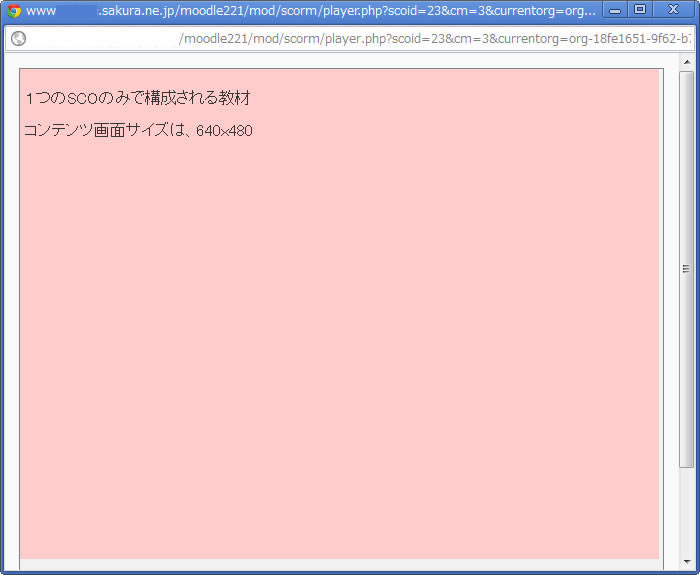Click the grip lines on the scrollbar thumb

(x=686, y=269)
